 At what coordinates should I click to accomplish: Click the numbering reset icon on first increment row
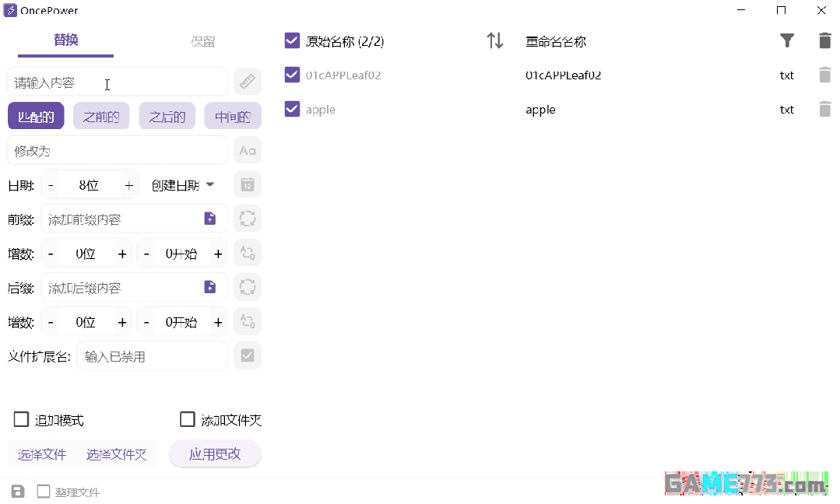click(247, 253)
